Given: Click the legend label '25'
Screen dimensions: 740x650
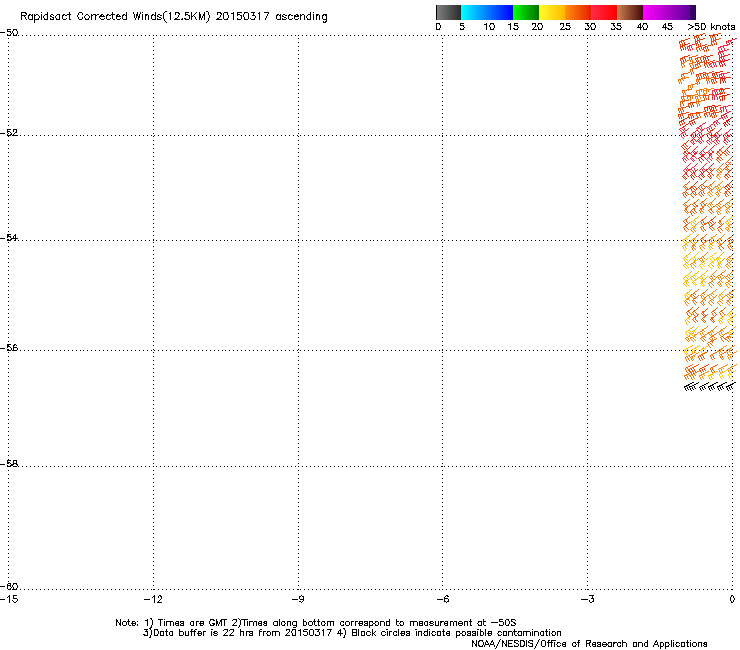Looking at the screenshot, I should point(565,27).
